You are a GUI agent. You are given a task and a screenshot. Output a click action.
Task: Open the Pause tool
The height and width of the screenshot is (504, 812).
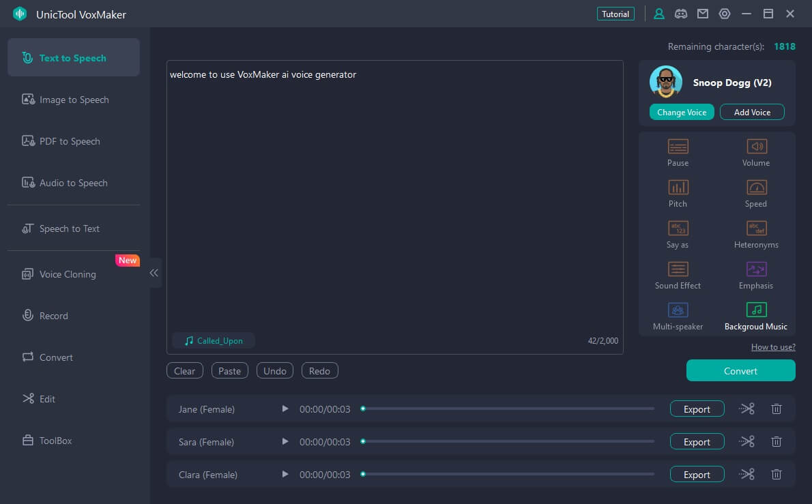tap(678, 153)
